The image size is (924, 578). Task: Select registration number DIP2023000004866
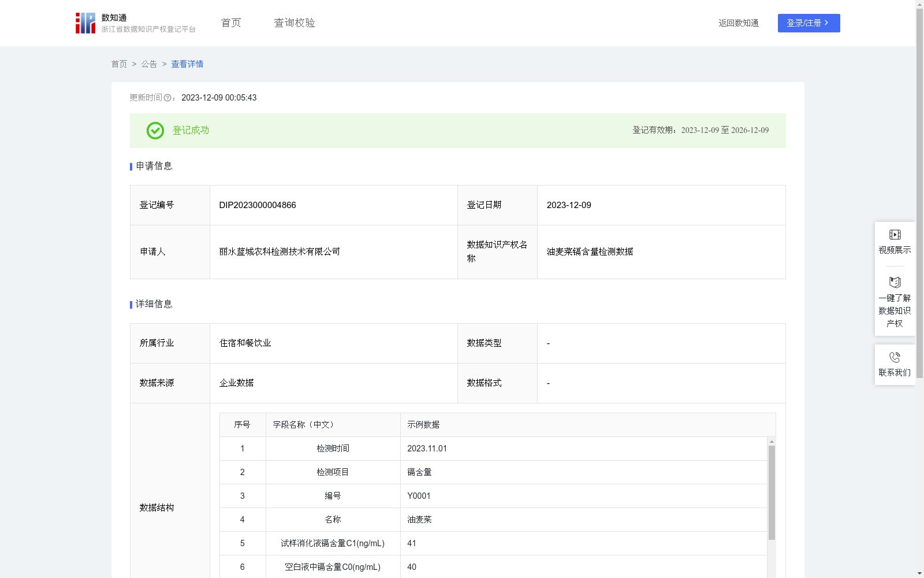[258, 205]
